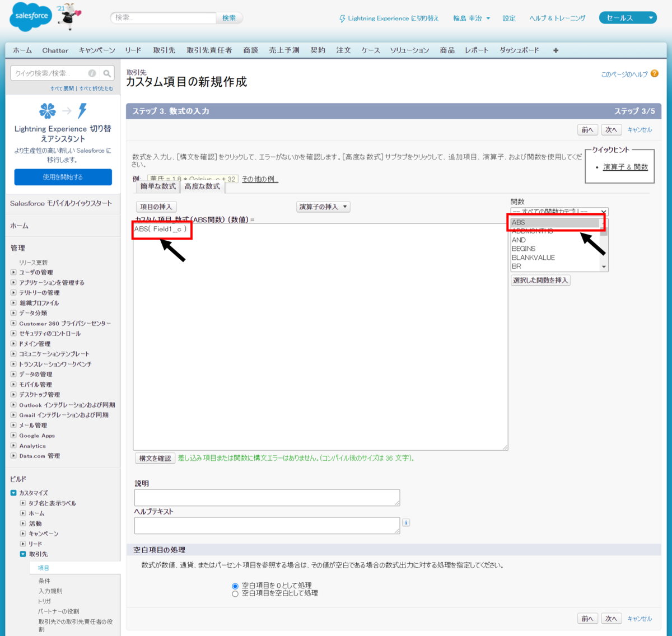The image size is (672, 636).
Task: Expand アプリケーションを管理する tree node
Action: tap(13, 283)
